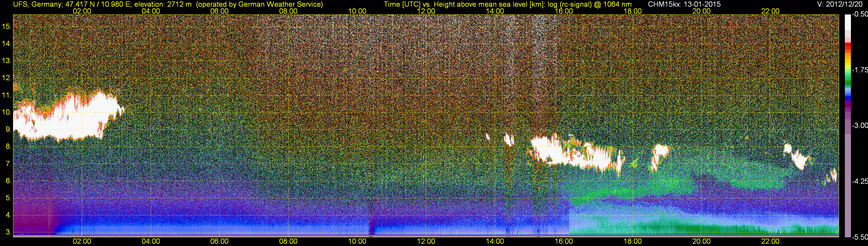
Task: Click the "15." height axis label
Action: (x=7, y=26)
